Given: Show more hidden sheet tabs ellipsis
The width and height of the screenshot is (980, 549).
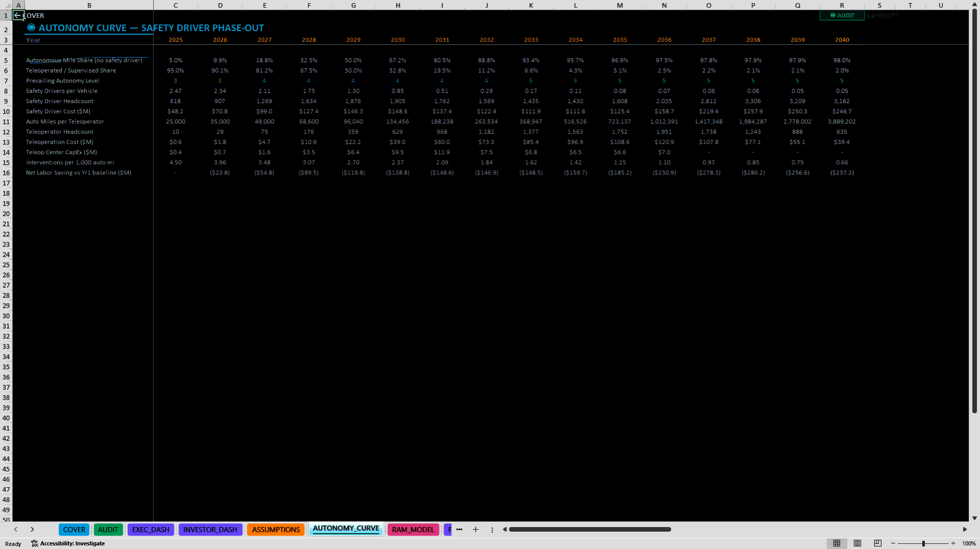Looking at the screenshot, I should point(459,530).
